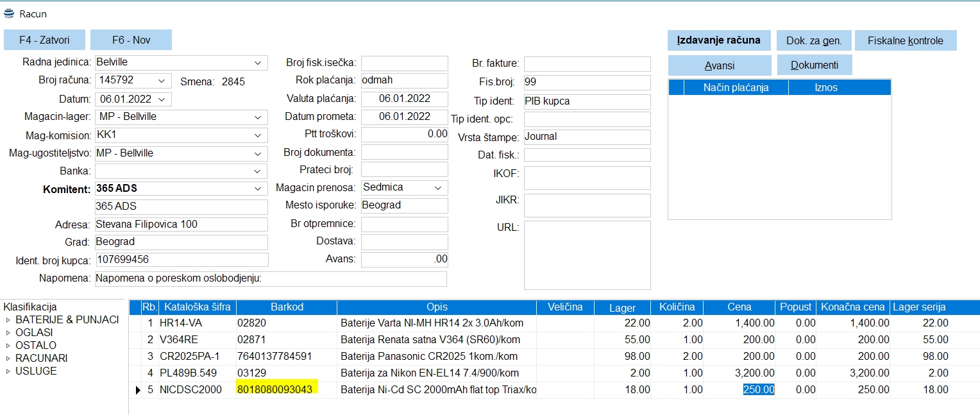
Task: Open the Komitent dropdown list
Action: [x=258, y=189]
